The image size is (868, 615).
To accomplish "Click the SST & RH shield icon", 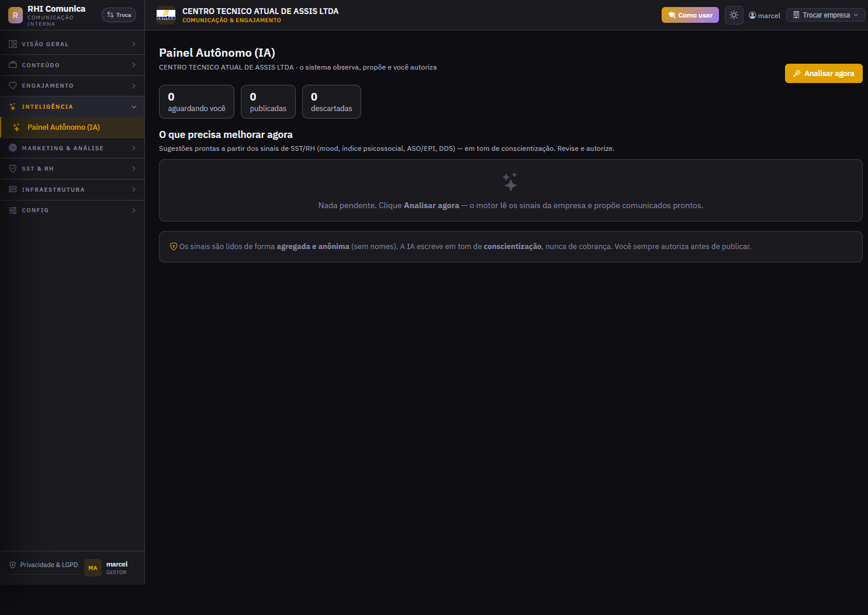I will 13,169.
